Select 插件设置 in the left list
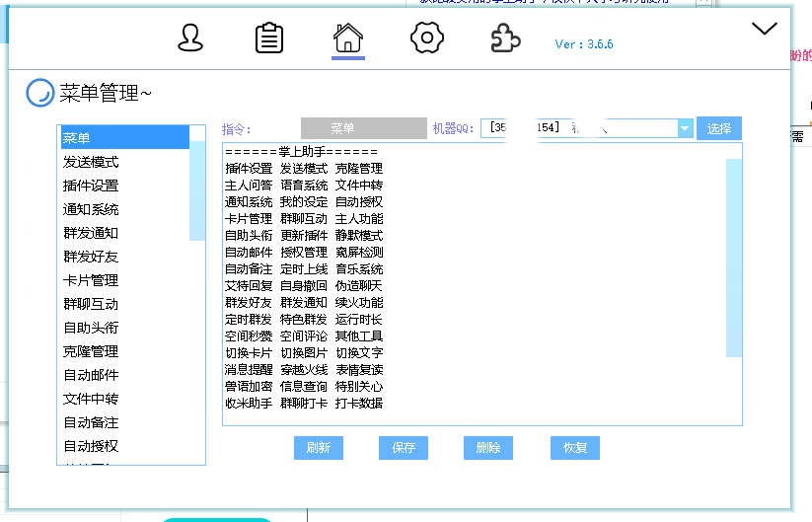This screenshot has width=812, height=522. (x=124, y=186)
